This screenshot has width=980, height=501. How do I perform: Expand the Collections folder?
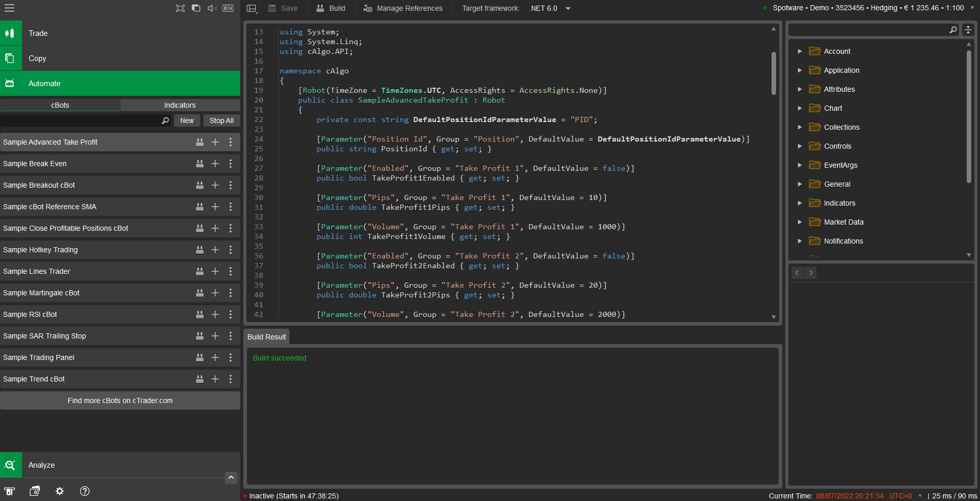(x=800, y=127)
